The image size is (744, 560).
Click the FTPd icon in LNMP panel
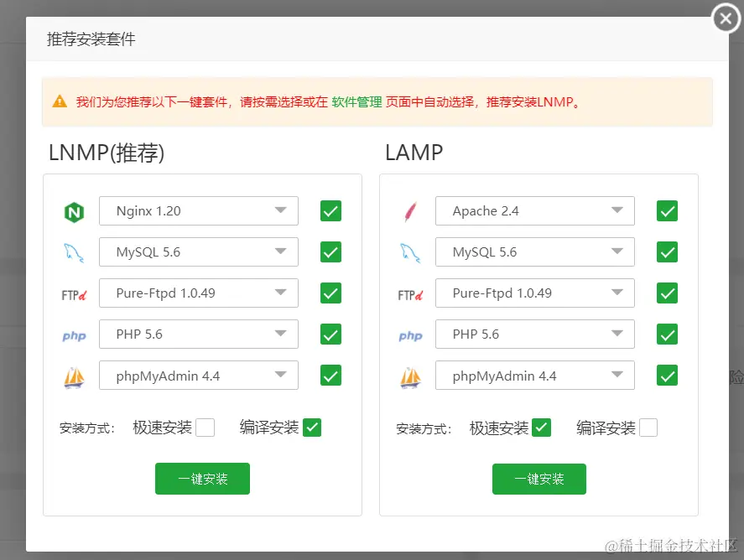74,295
